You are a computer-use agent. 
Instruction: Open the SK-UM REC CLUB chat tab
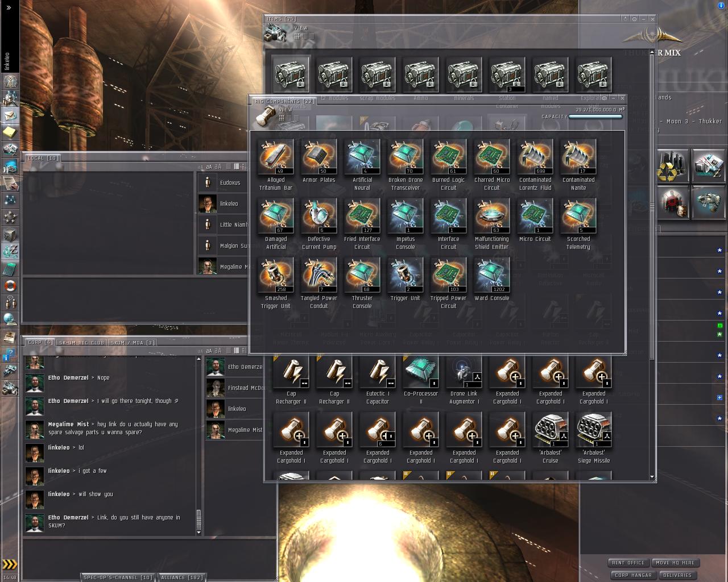click(81, 343)
